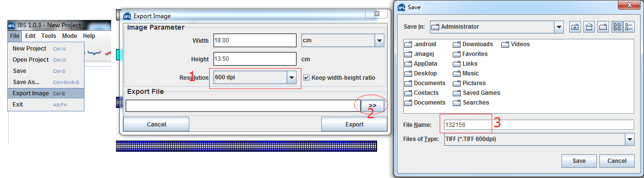Open the Tools menu
Screen dimensions: 644x178
(49, 36)
